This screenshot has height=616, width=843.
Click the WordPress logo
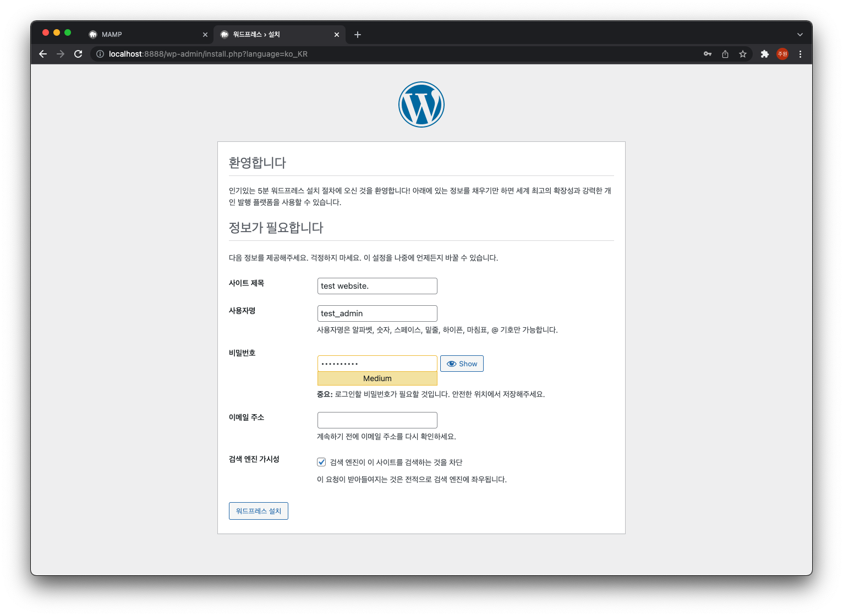click(x=421, y=105)
